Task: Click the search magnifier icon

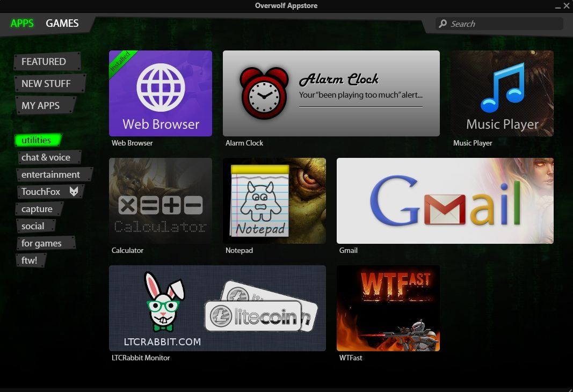Action: [x=443, y=24]
